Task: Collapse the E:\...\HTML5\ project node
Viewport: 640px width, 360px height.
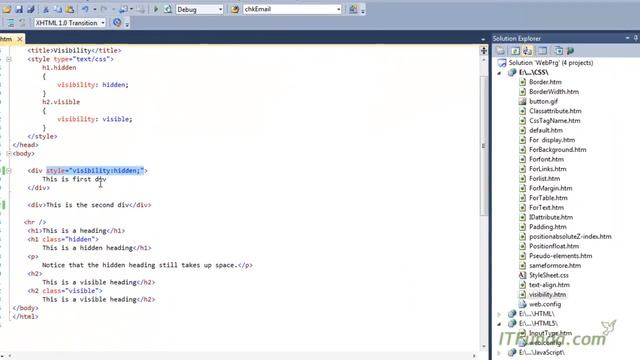Action: 499,324
